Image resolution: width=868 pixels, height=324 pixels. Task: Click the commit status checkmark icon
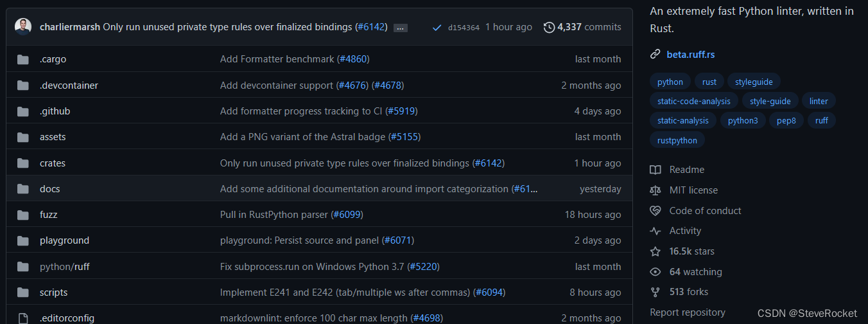(437, 27)
